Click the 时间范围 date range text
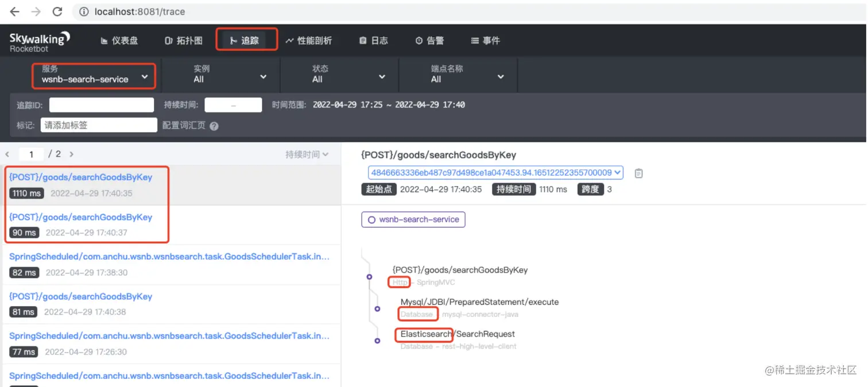868x387 pixels. 389,105
